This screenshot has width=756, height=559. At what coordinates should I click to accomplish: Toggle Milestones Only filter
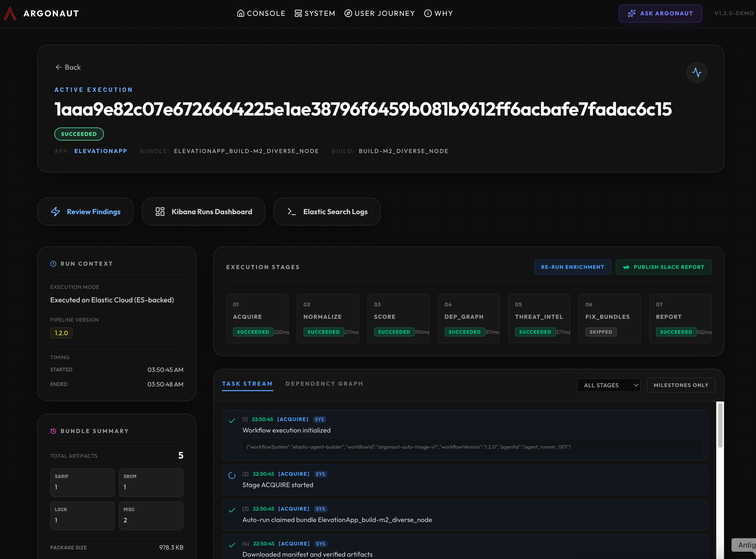[681, 385]
